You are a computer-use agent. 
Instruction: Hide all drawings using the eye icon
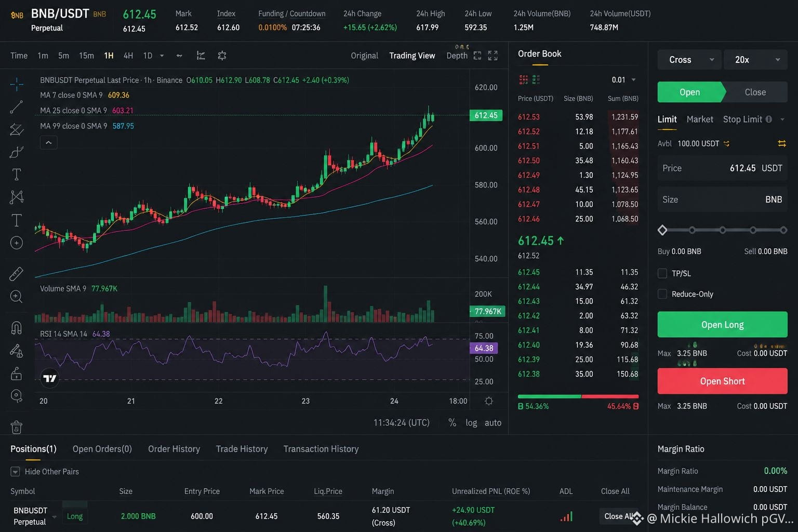pyautogui.click(x=17, y=396)
